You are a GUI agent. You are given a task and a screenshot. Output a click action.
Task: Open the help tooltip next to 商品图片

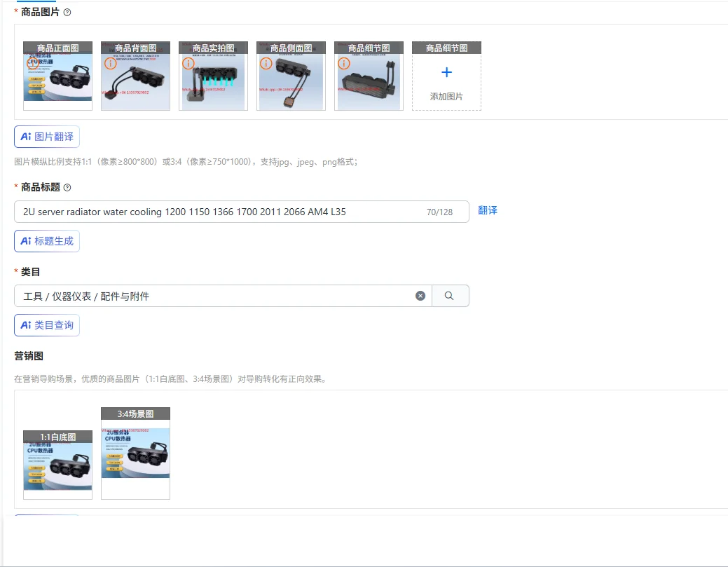coord(67,12)
